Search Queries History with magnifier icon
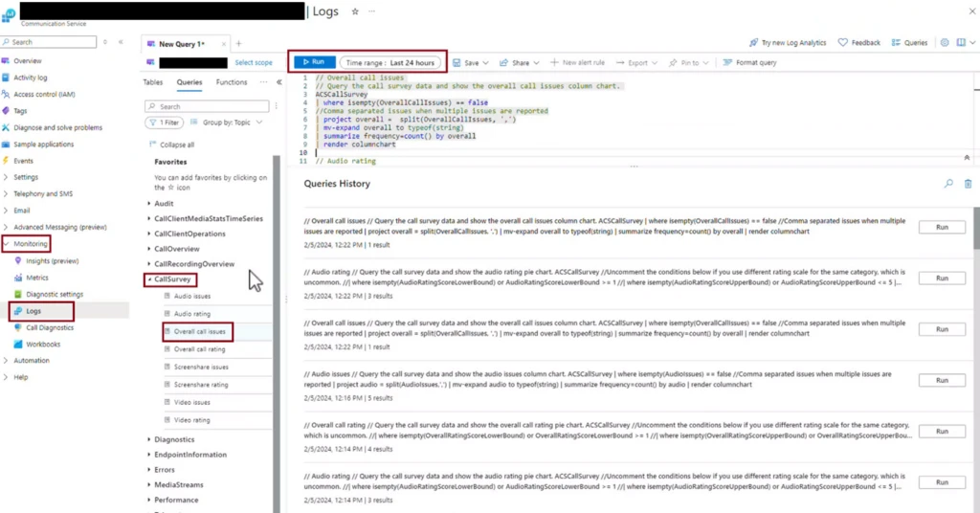The height and width of the screenshot is (513, 980). pyautogui.click(x=948, y=184)
